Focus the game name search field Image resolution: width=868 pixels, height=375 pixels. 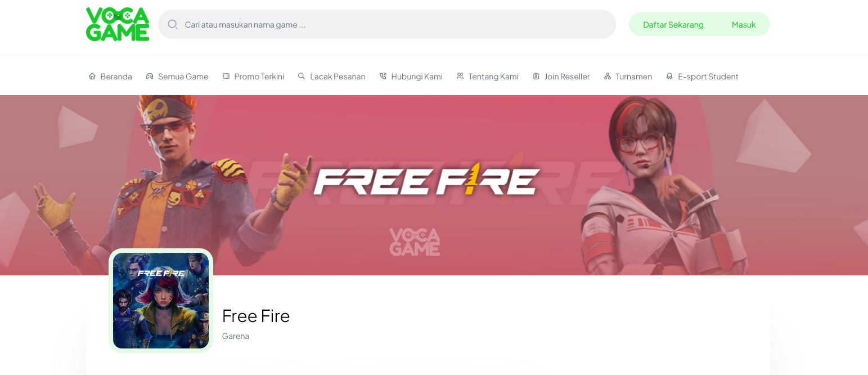point(387,24)
